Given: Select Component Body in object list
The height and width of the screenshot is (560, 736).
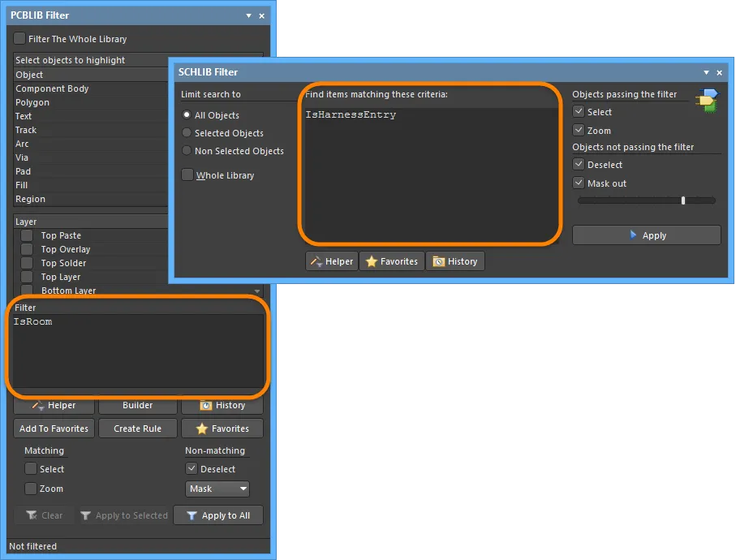Looking at the screenshot, I should click(x=92, y=88).
